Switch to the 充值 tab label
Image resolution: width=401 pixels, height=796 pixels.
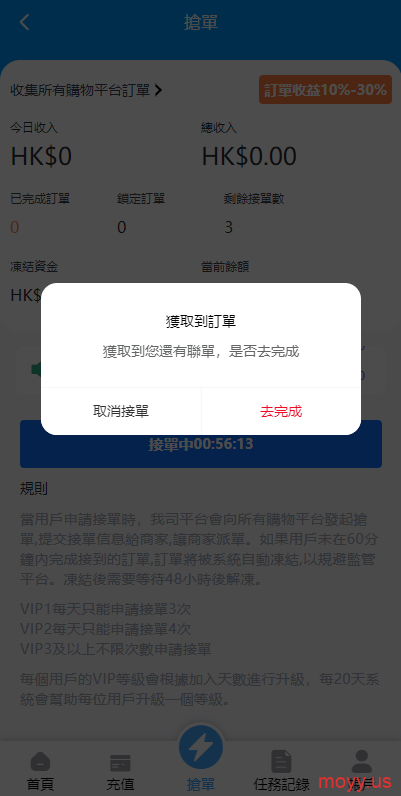click(x=120, y=784)
